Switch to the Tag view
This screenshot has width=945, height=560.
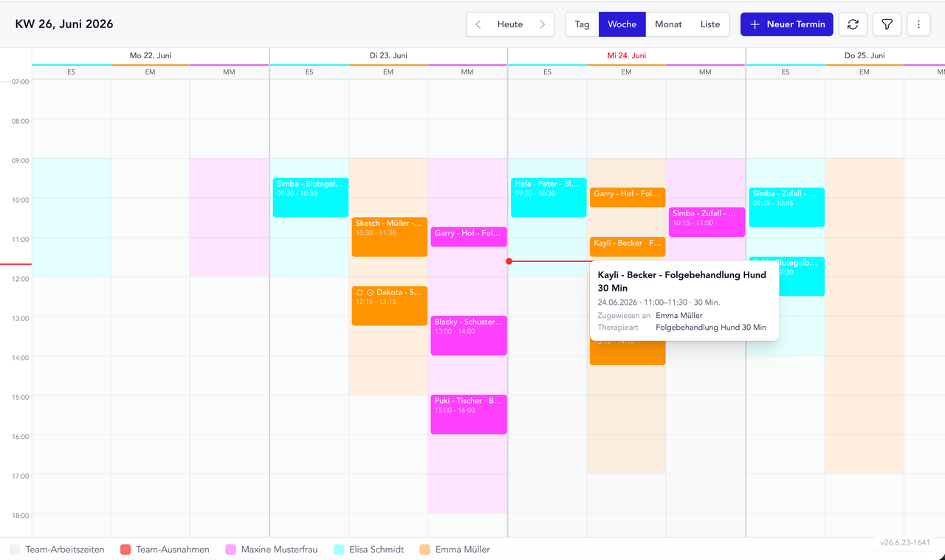583,24
